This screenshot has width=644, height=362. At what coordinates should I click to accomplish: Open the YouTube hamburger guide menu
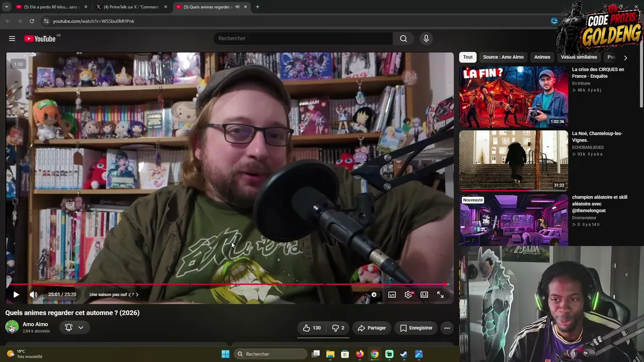[x=12, y=39]
